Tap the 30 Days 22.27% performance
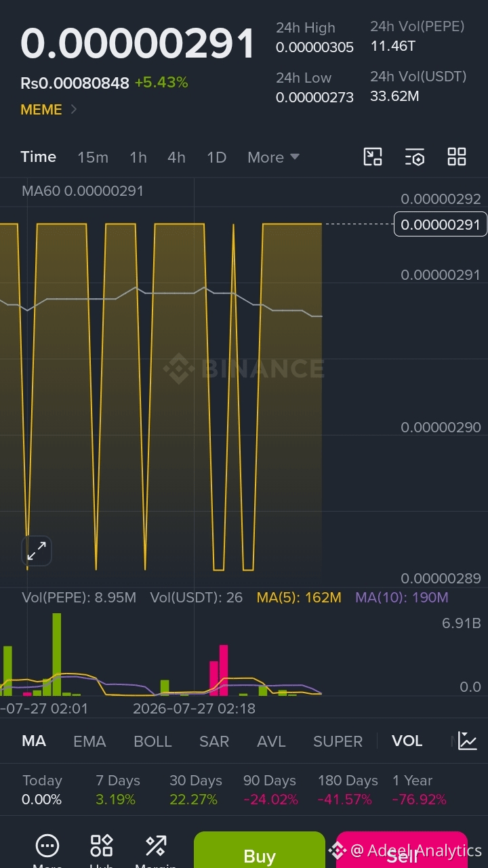Viewport: 488px width, 868px height. pos(196,790)
